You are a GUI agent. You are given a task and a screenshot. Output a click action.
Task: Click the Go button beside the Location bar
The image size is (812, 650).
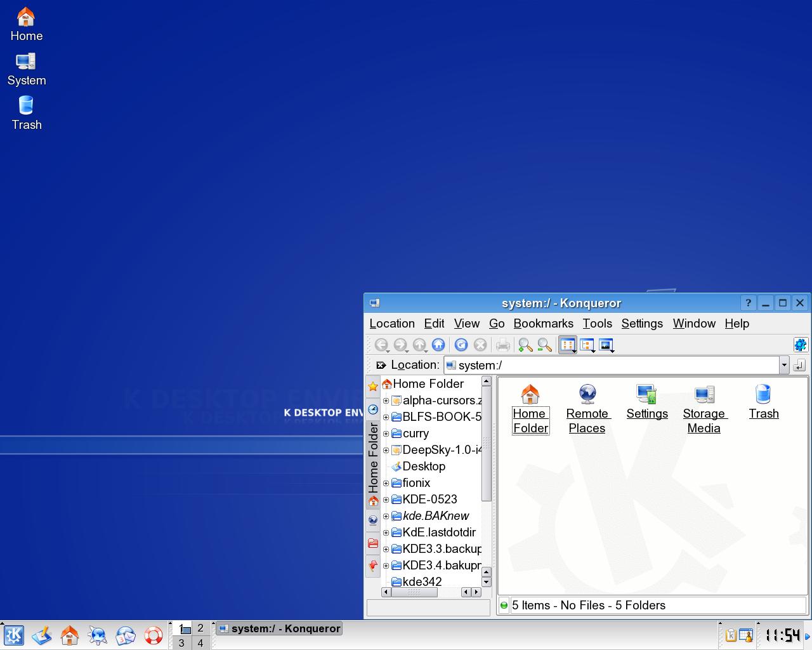(x=799, y=365)
